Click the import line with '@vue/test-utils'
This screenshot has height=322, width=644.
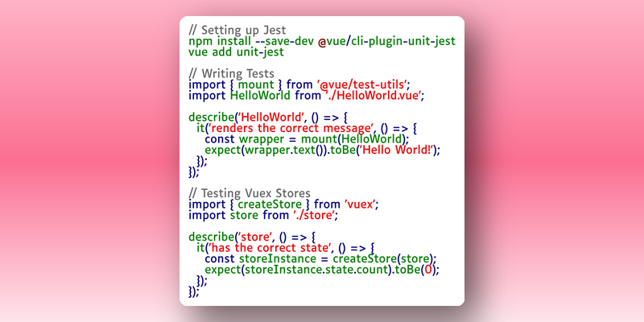coord(299,85)
